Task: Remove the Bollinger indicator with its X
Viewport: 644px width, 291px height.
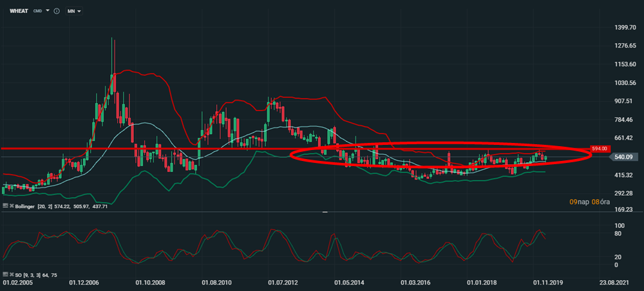Action: pyautogui.click(x=12, y=205)
